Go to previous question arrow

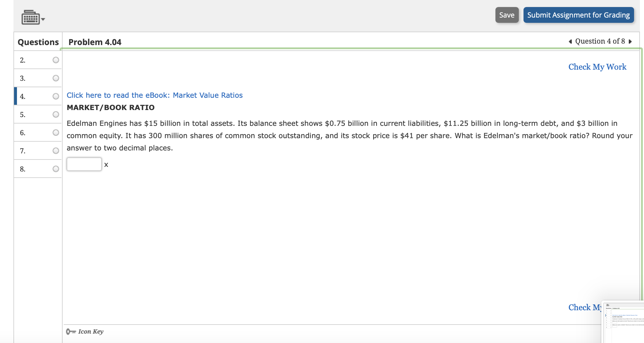click(570, 42)
